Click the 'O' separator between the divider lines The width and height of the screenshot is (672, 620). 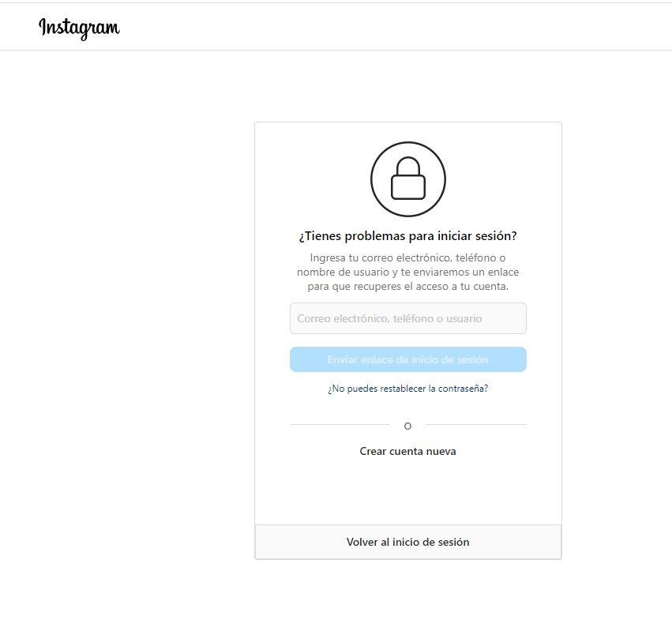(407, 426)
